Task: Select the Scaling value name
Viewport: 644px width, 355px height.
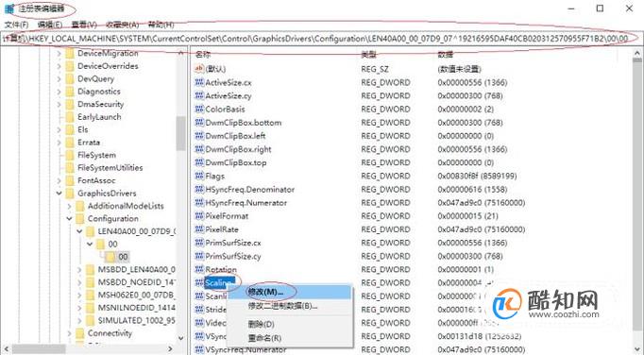Action: coord(220,282)
